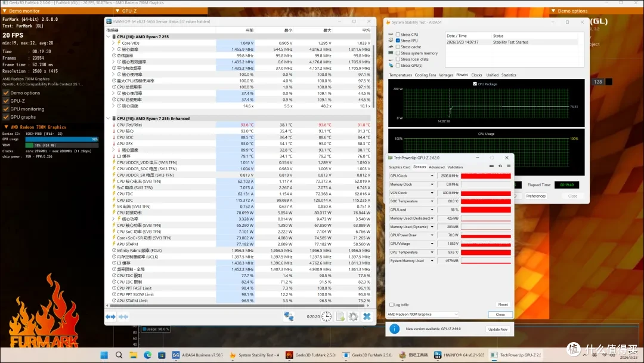The height and width of the screenshot is (363, 644).
Task: Switch to System Stability Test taskbar item
Action: coord(254,355)
